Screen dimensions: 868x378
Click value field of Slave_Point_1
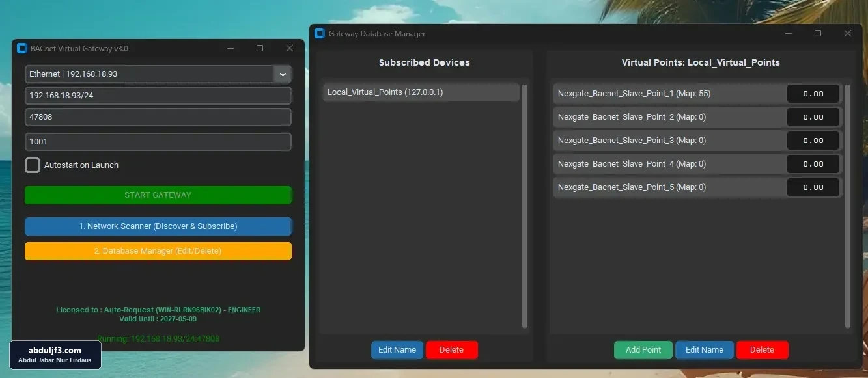(x=813, y=94)
